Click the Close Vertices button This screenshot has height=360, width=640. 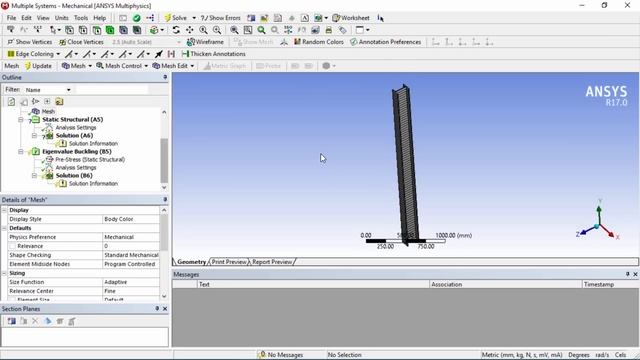tap(81, 42)
